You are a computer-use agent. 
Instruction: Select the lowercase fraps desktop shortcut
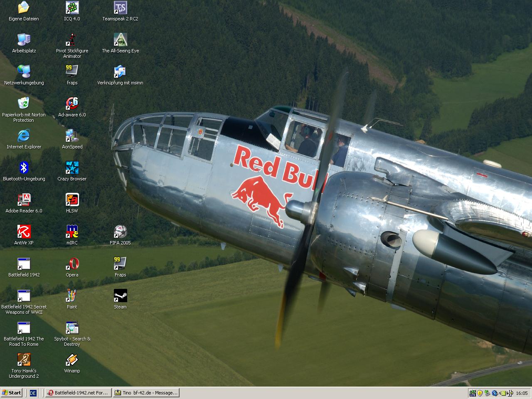tap(72, 75)
